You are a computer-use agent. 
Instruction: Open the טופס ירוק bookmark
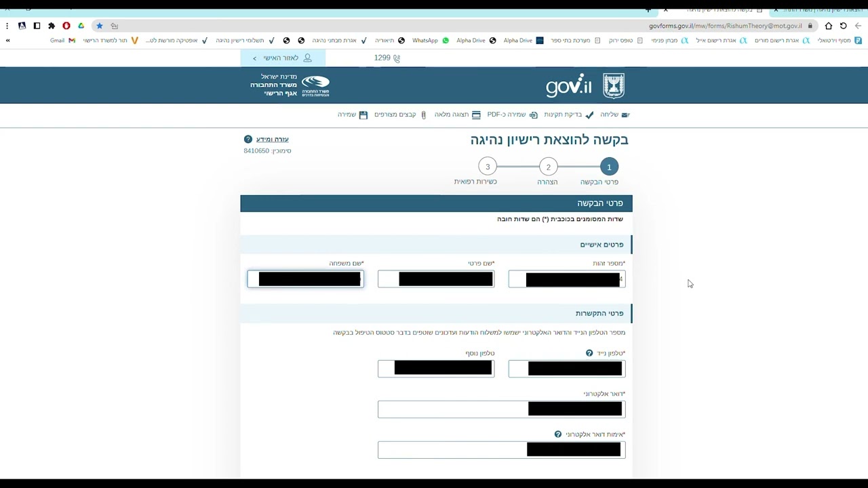[625, 41]
